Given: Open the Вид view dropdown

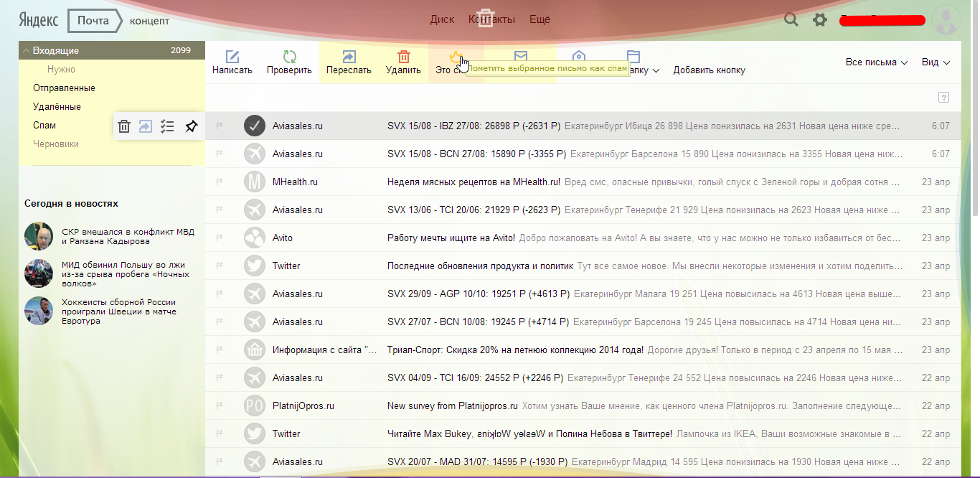Looking at the screenshot, I should click(936, 62).
